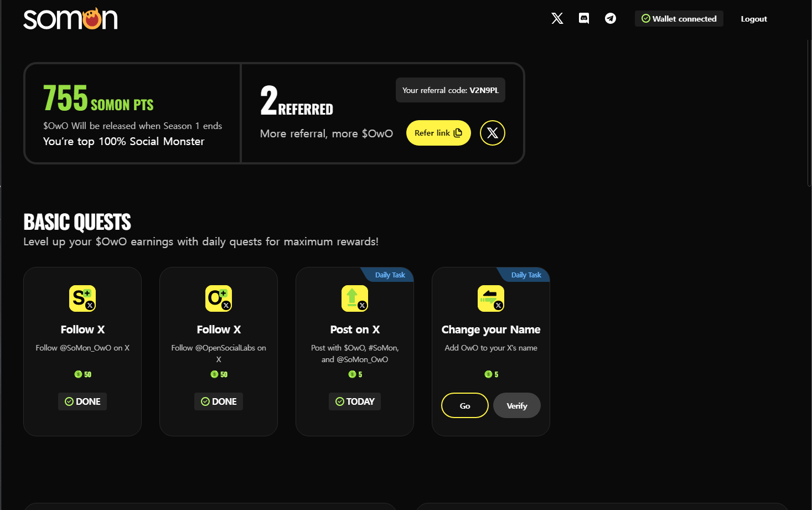812x510 pixels.
Task: Share referral via round X icon
Action: (x=493, y=133)
